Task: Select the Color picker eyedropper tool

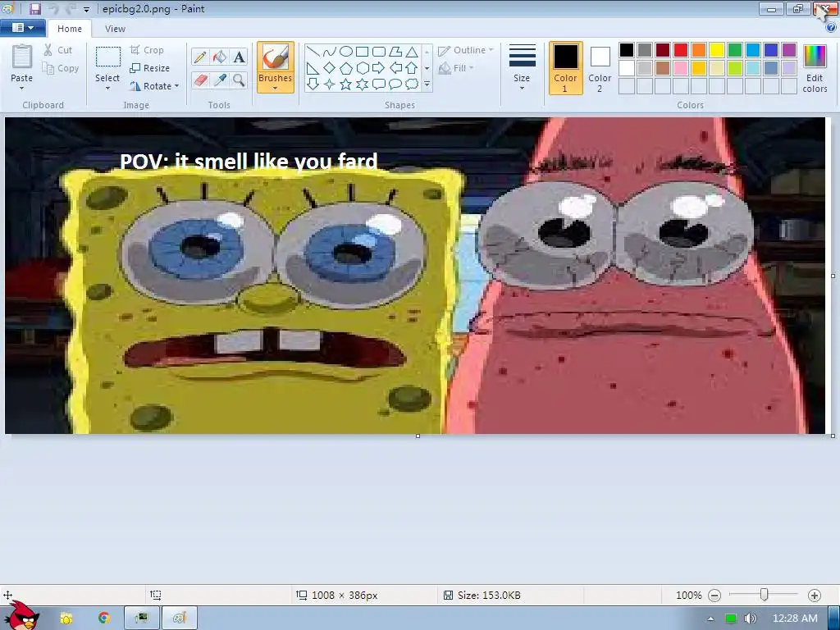Action: 220,80
